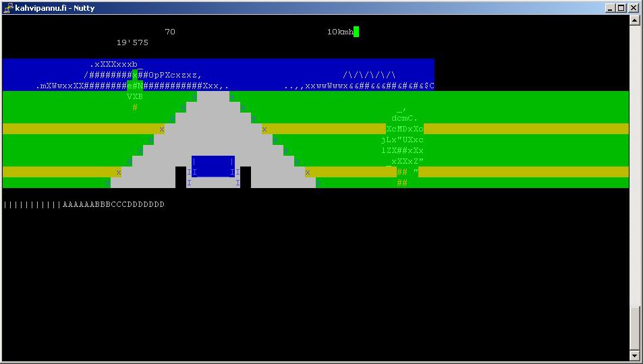Screen dimensions: 643x364
Task: Click the '19'575' score text
Action: point(132,42)
